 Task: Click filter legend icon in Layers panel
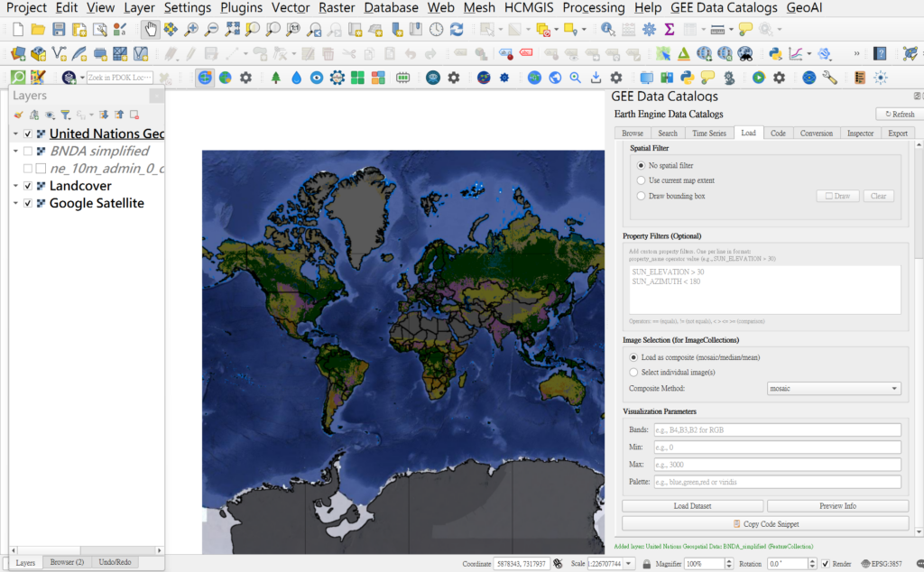65,115
